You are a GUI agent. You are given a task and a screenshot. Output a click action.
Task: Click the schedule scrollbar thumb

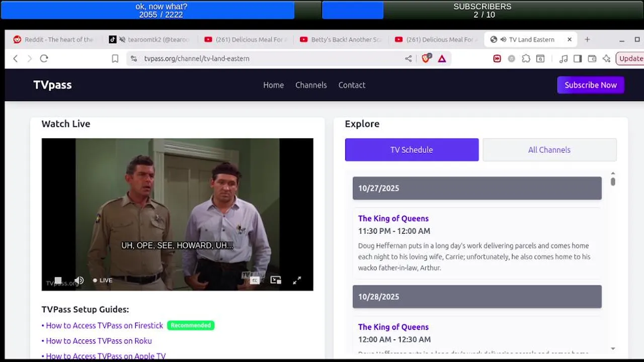pyautogui.click(x=613, y=182)
